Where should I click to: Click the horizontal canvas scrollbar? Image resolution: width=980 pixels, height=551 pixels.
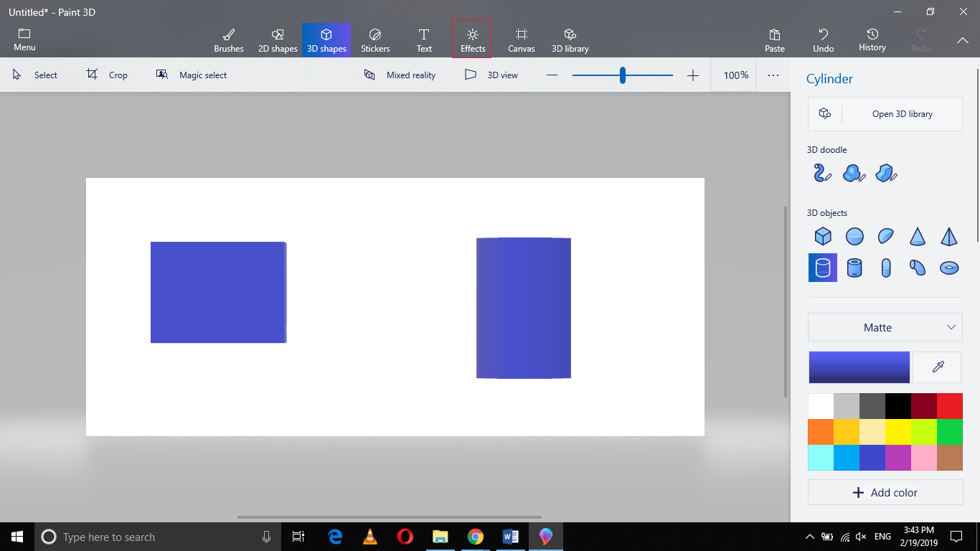point(390,515)
